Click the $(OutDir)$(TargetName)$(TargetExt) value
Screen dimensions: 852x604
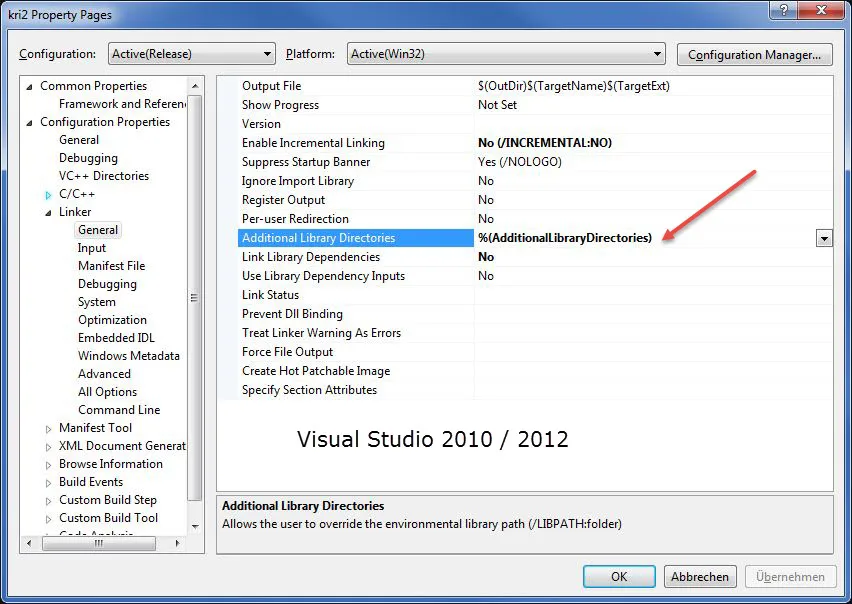click(x=574, y=86)
